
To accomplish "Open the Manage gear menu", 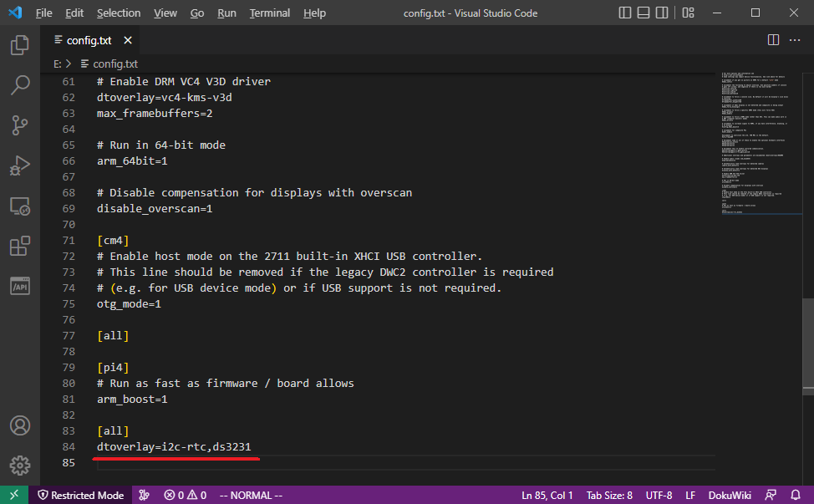I will point(20,466).
